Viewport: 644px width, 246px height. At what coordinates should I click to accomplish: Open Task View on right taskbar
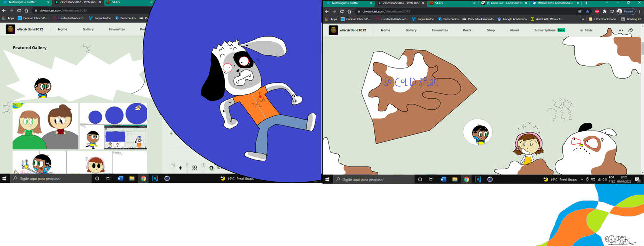[432, 179]
